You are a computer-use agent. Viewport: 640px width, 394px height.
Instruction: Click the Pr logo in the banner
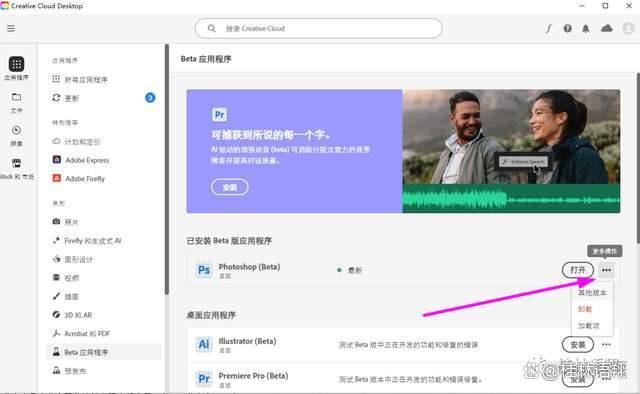click(220, 115)
